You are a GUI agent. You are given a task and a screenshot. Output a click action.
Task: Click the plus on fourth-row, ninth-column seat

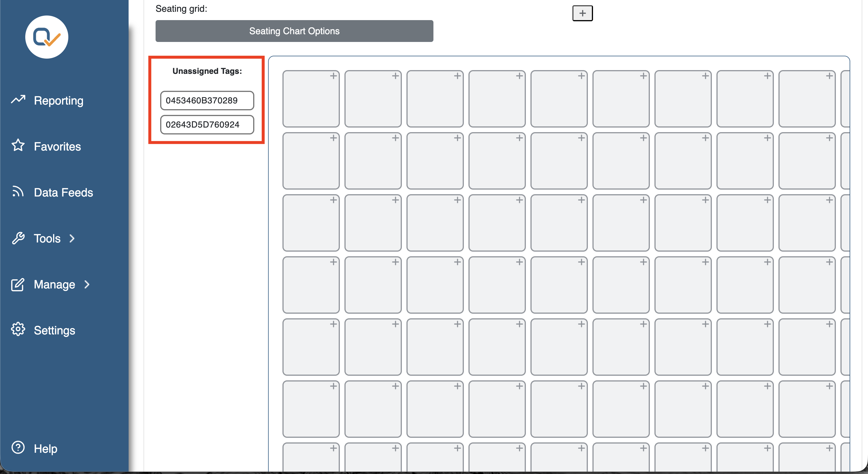tap(829, 262)
